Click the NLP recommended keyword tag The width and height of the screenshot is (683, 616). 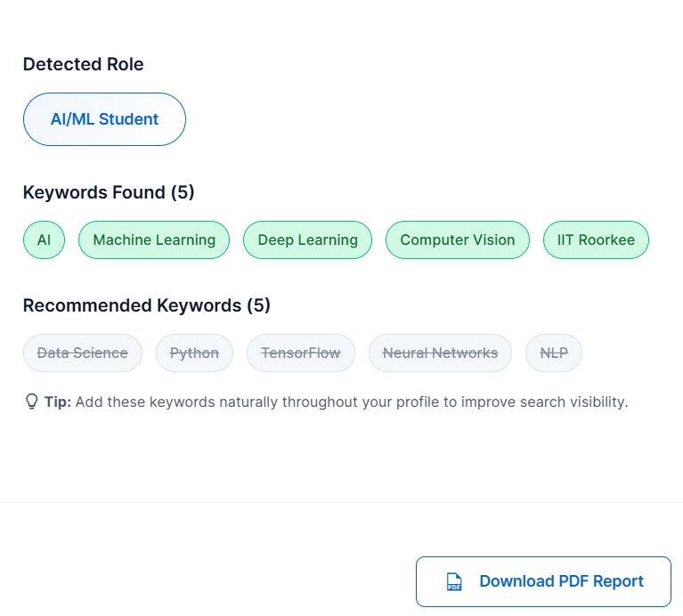554,353
